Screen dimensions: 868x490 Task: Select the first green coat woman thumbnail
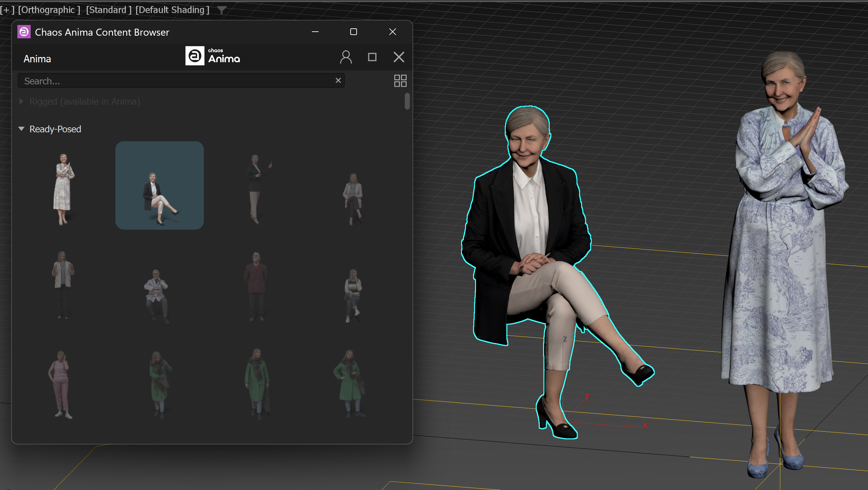(160, 384)
